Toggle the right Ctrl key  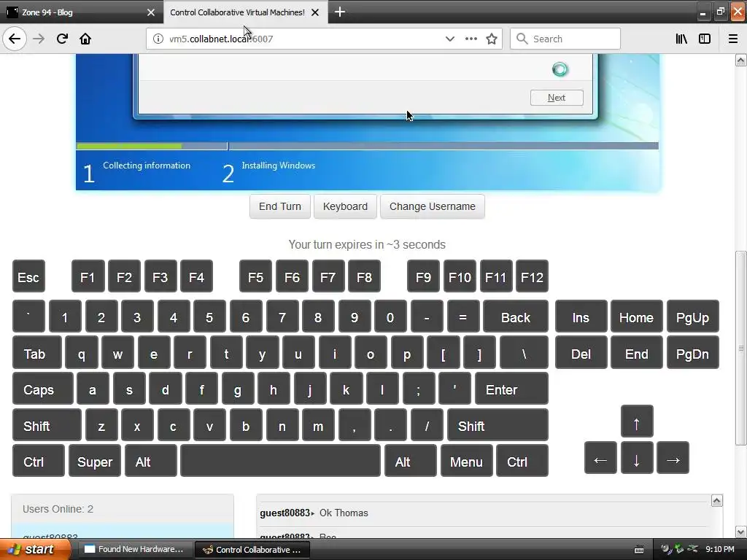pyautogui.click(x=522, y=461)
